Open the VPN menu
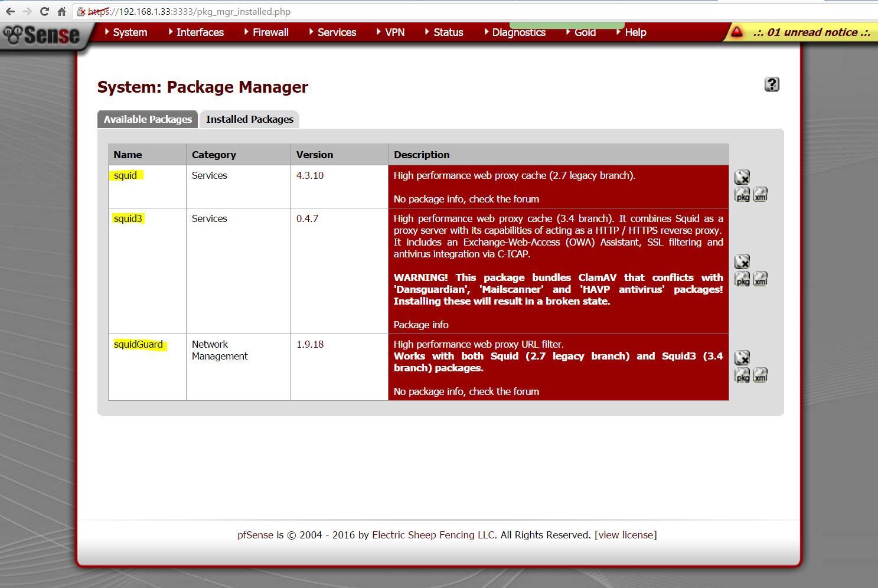 (394, 32)
